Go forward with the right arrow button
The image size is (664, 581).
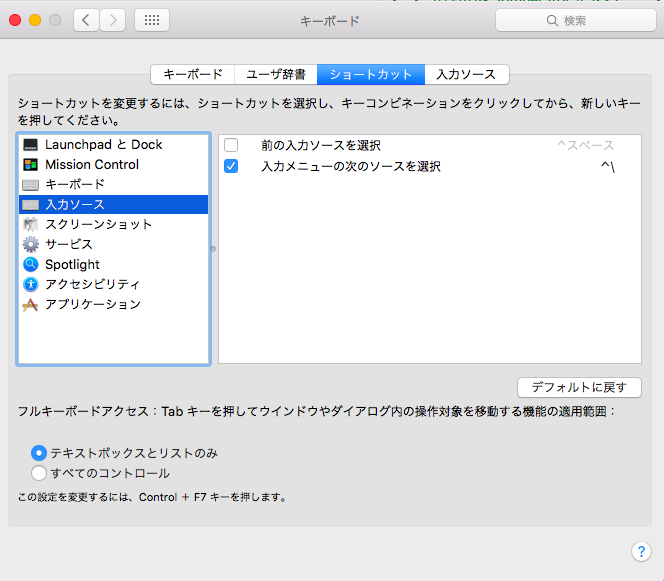coord(113,20)
